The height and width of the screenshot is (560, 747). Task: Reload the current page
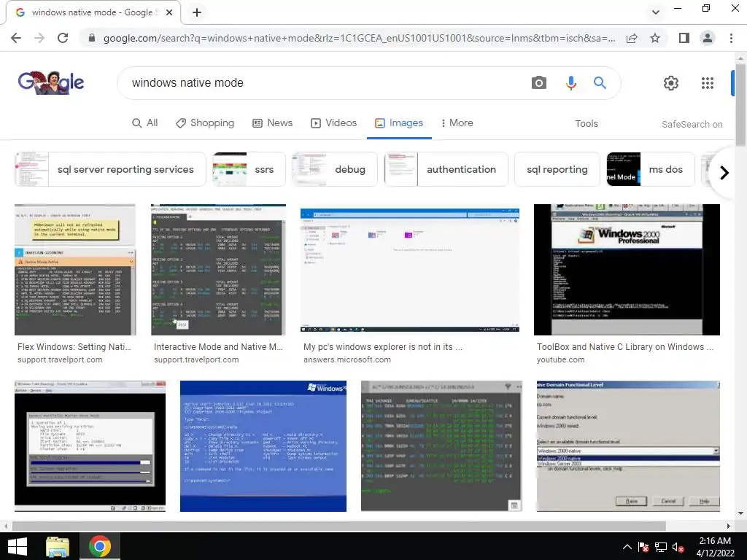(x=63, y=38)
